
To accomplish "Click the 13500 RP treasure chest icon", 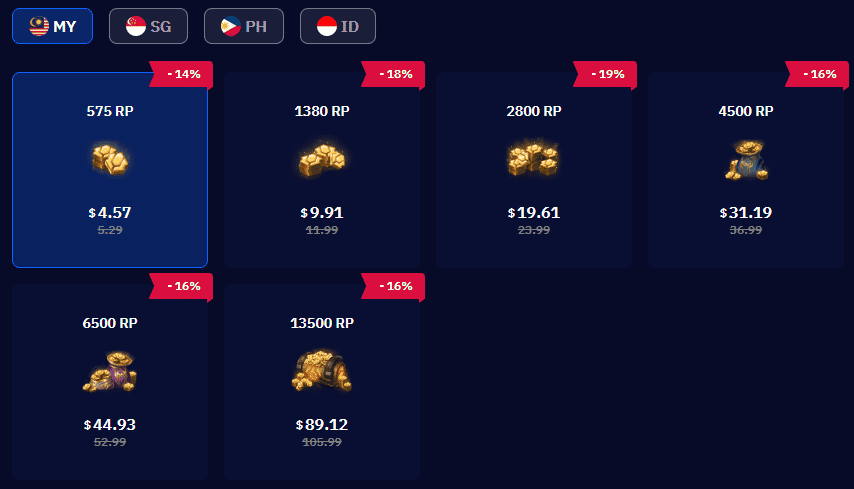I will 322,371.
